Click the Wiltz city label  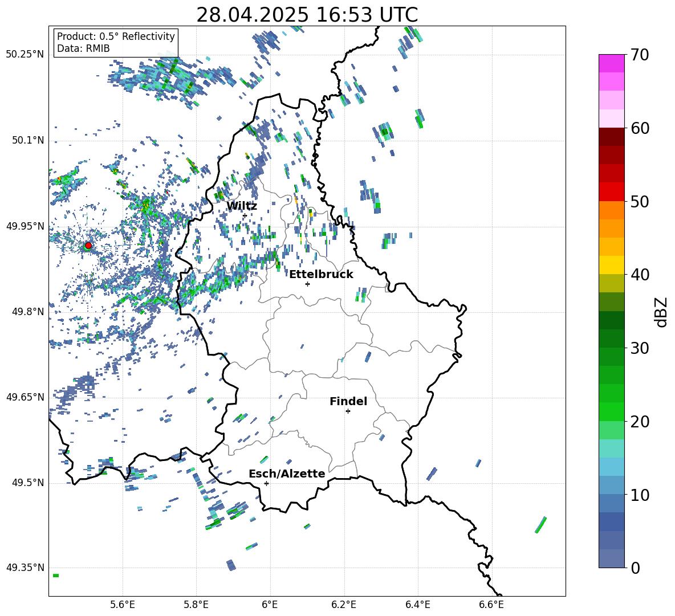(242, 206)
